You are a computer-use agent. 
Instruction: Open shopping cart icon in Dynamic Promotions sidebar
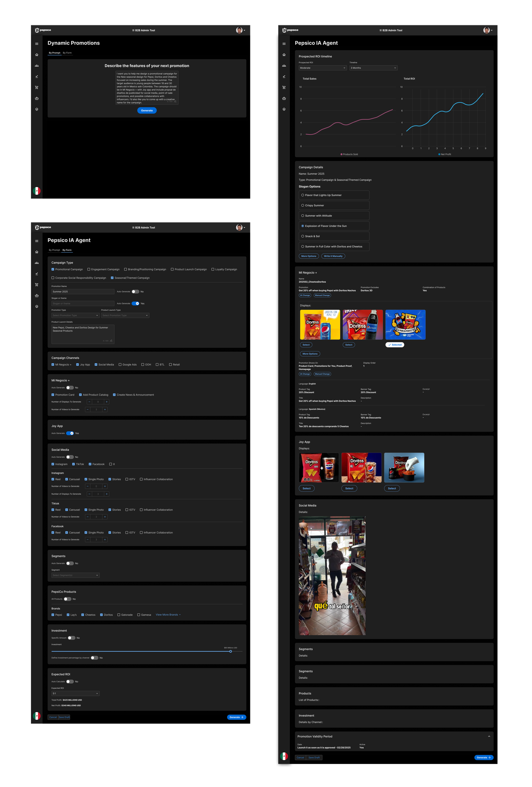[x=37, y=88]
